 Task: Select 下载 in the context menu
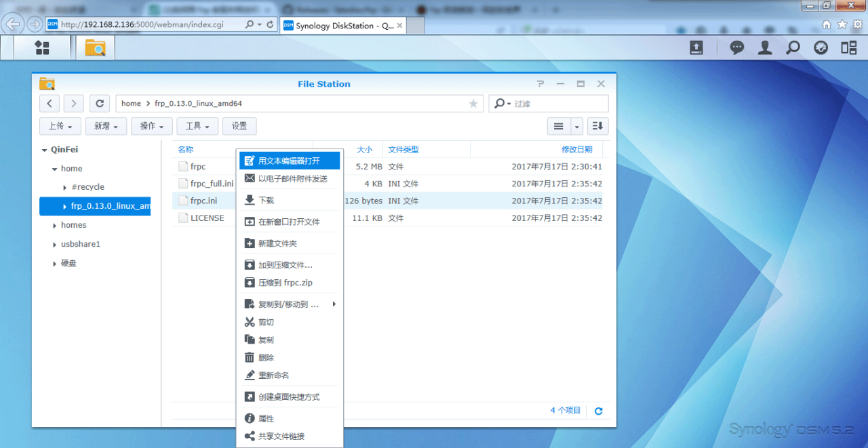tap(266, 200)
